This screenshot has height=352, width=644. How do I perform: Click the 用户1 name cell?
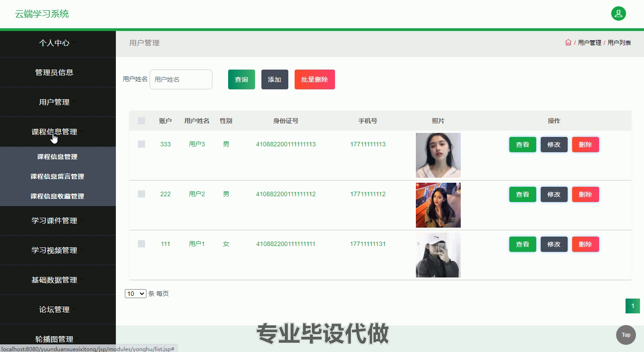[x=197, y=244]
